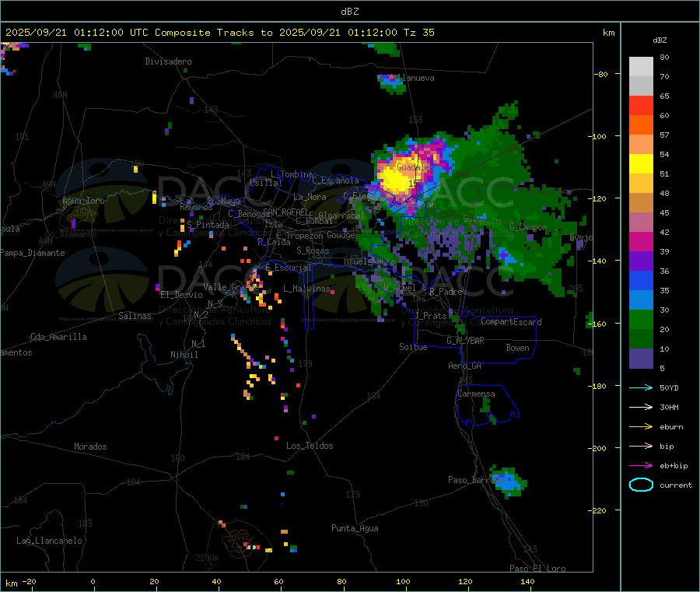
Task: Click the Soitue map label
Action: tap(413, 347)
